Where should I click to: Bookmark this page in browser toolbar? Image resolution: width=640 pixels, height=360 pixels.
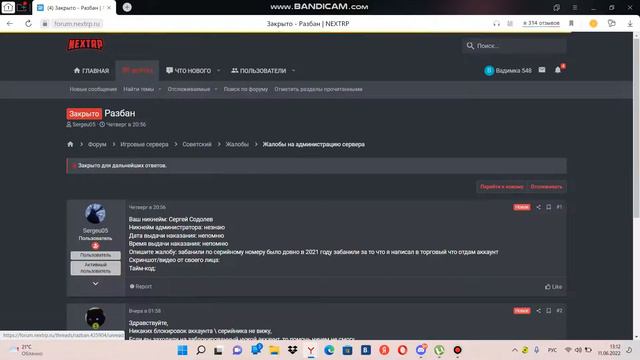(571, 24)
